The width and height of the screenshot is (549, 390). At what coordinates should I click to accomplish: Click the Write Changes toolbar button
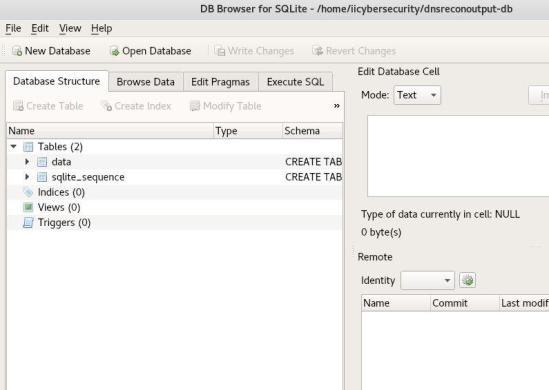point(254,51)
